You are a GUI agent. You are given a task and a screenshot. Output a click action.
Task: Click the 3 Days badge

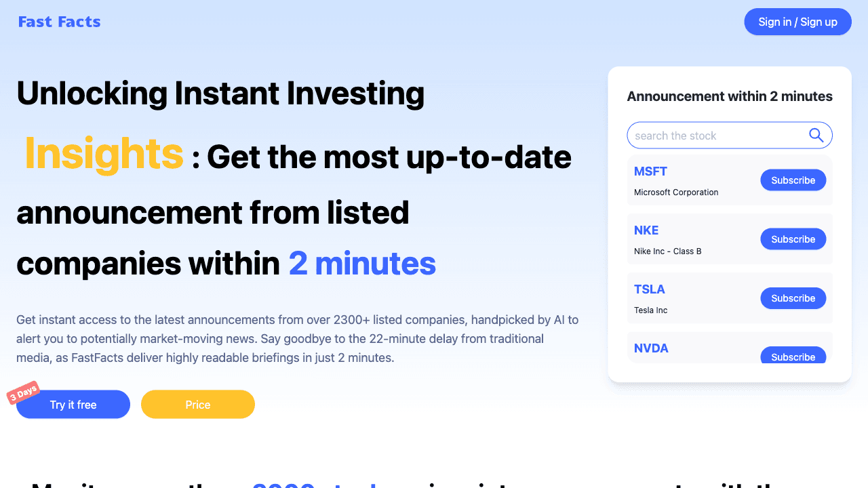point(24,393)
